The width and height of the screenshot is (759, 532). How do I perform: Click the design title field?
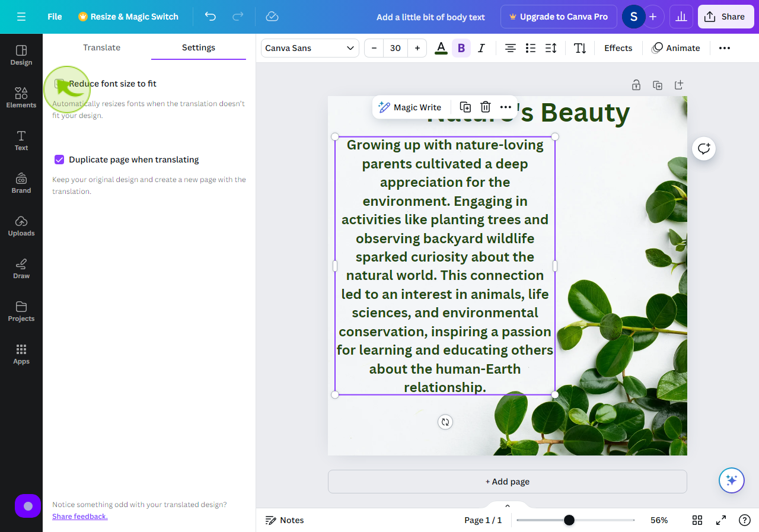(430, 17)
